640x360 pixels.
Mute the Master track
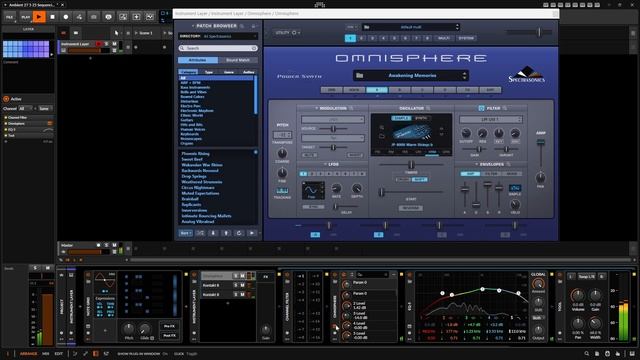tap(114, 245)
